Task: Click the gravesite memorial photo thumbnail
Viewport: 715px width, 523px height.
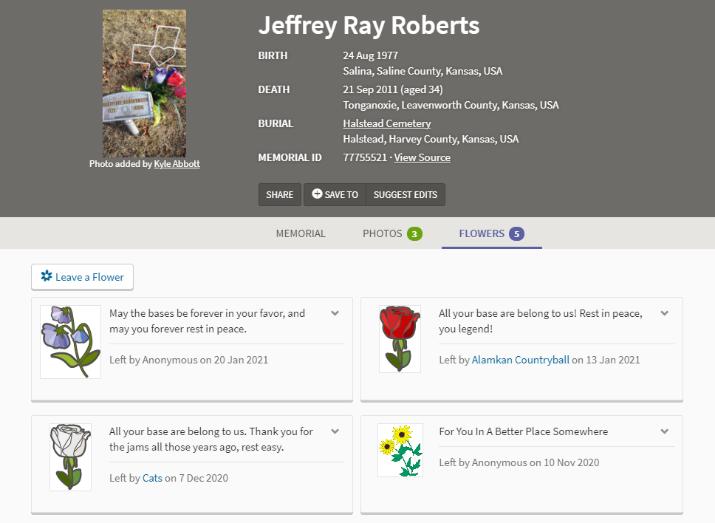Action: coord(144,84)
